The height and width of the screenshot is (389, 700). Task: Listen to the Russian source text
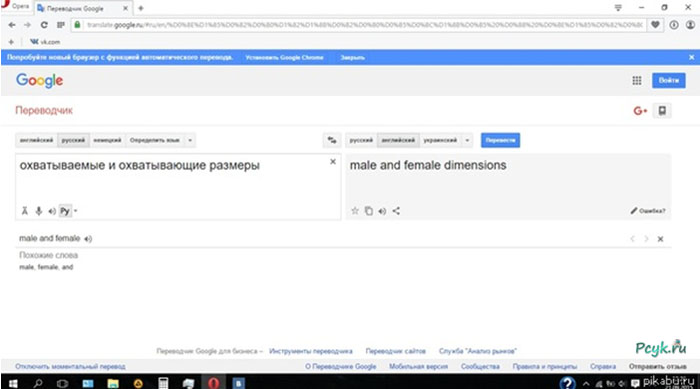52,211
